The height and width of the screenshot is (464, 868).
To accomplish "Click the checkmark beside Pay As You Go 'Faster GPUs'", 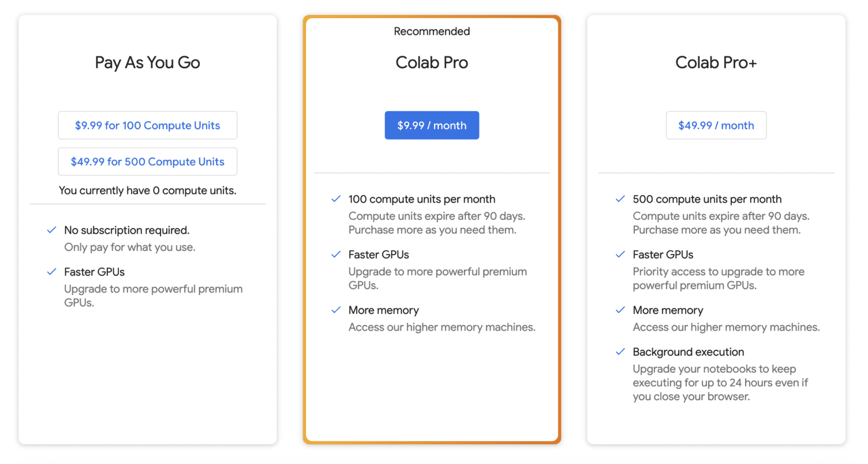I will pos(51,272).
